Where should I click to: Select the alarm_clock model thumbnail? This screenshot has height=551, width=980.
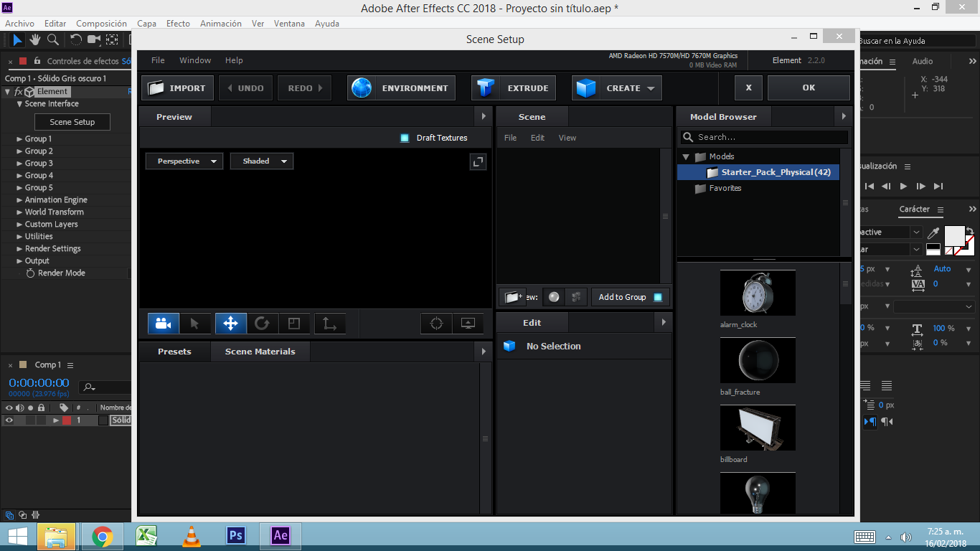click(758, 293)
